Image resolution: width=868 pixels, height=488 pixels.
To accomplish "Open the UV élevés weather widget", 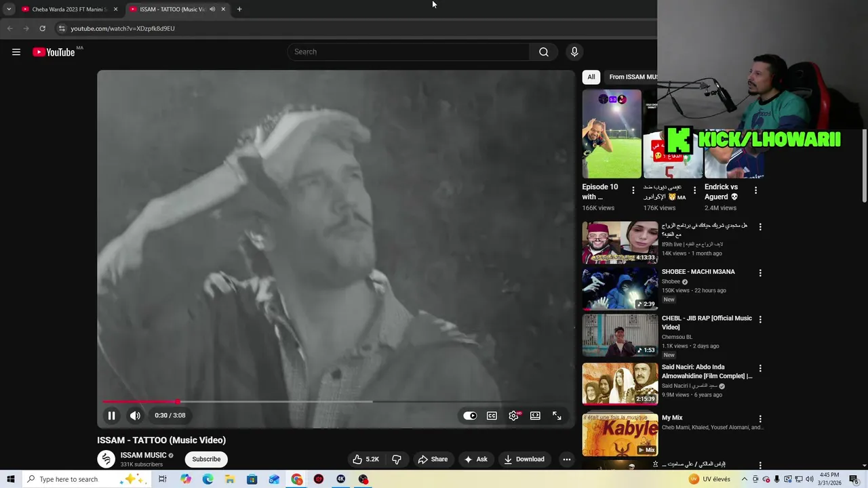I will 709,479.
